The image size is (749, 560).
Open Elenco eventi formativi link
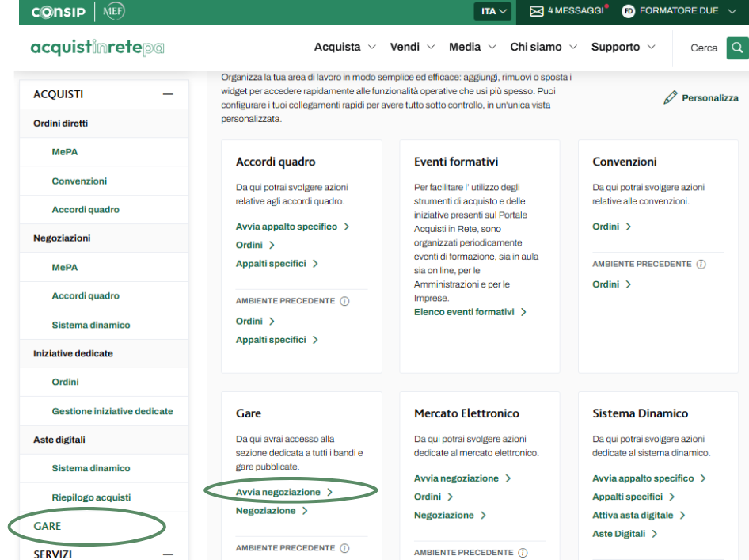tap(464, 312)
